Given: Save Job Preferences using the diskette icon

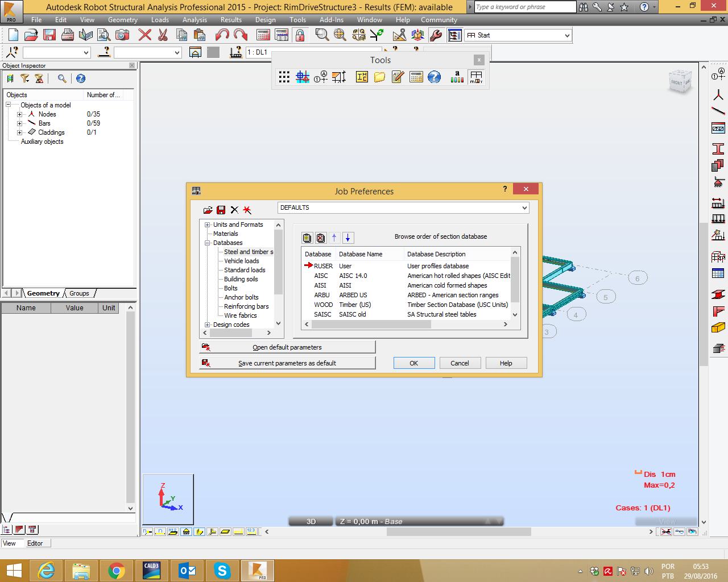Looking at the screenshot, I should [222, 210].
